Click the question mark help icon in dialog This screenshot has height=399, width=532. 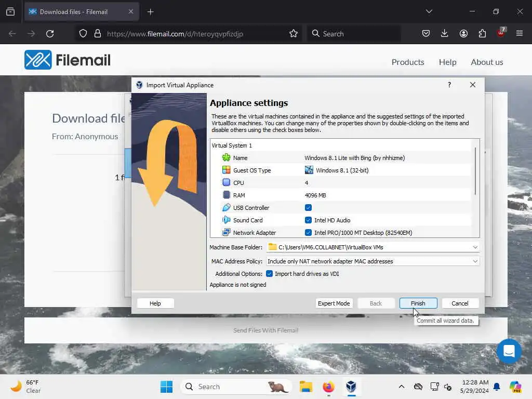pos(449,85)
